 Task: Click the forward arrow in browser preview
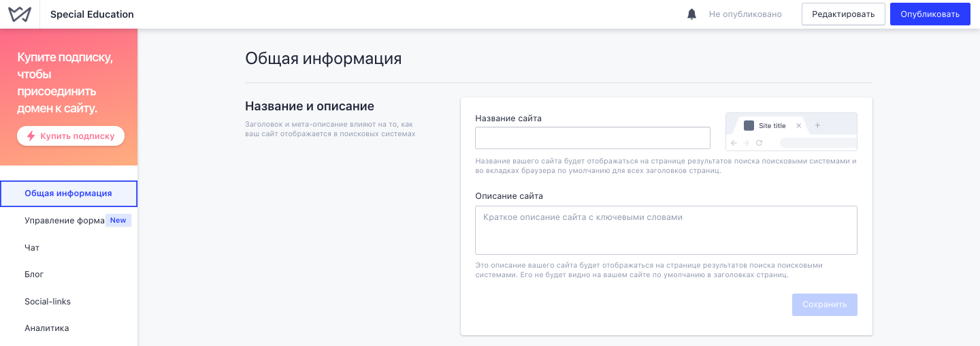[747, 143]
